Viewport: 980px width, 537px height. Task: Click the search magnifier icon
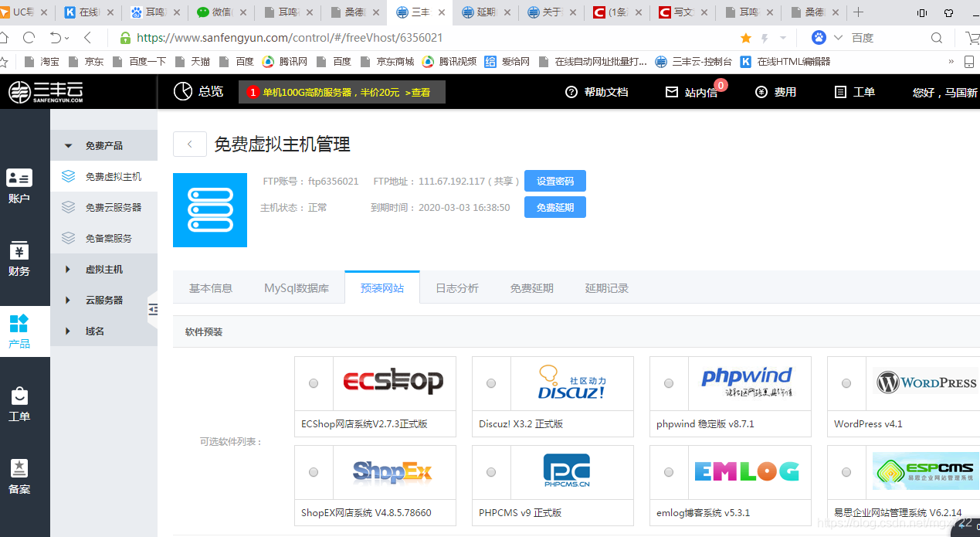[x=937, y=38]
